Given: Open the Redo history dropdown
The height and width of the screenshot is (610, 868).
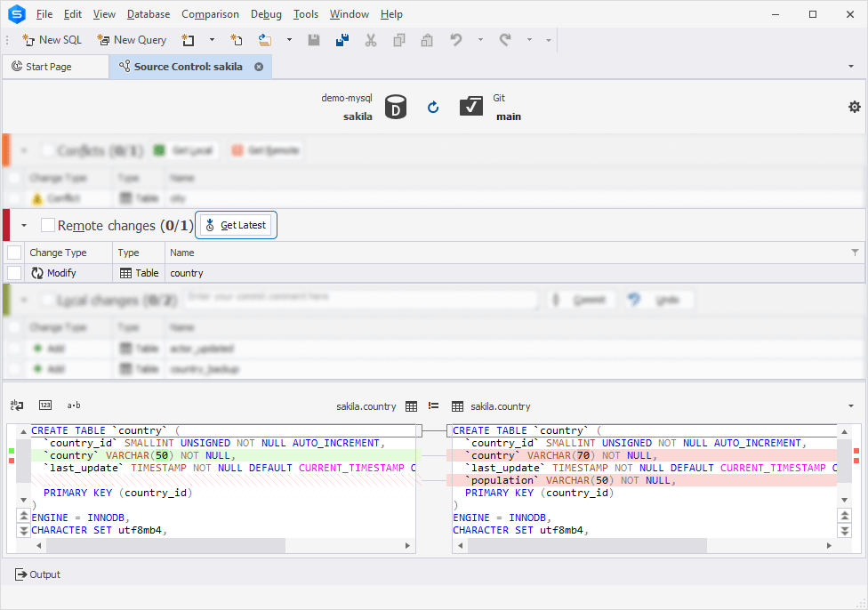Looking at the screenshot, I should (529, 40).
